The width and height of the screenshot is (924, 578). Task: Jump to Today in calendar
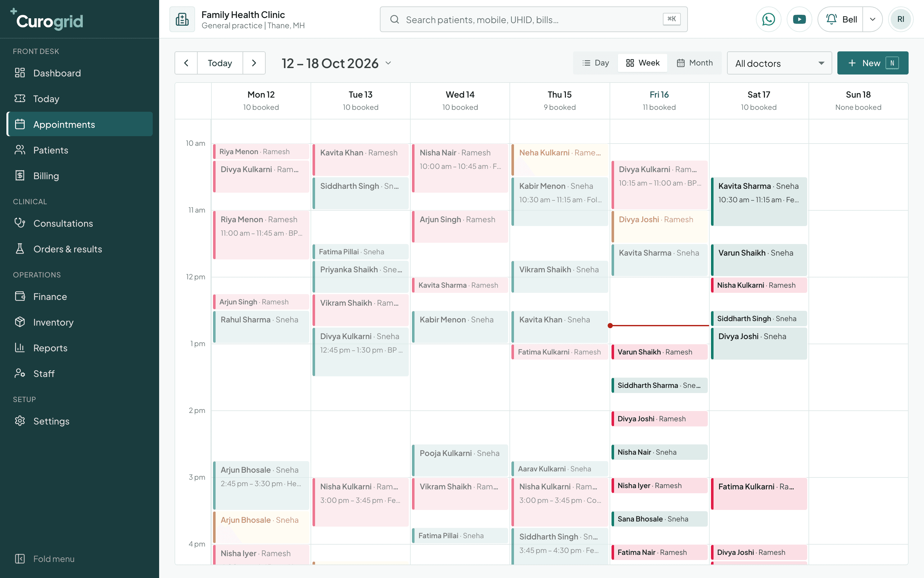(x=220, y=63)
